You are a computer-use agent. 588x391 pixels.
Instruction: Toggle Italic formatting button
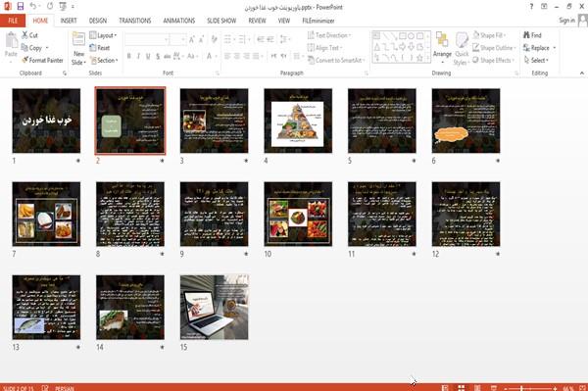pos(138,56)
